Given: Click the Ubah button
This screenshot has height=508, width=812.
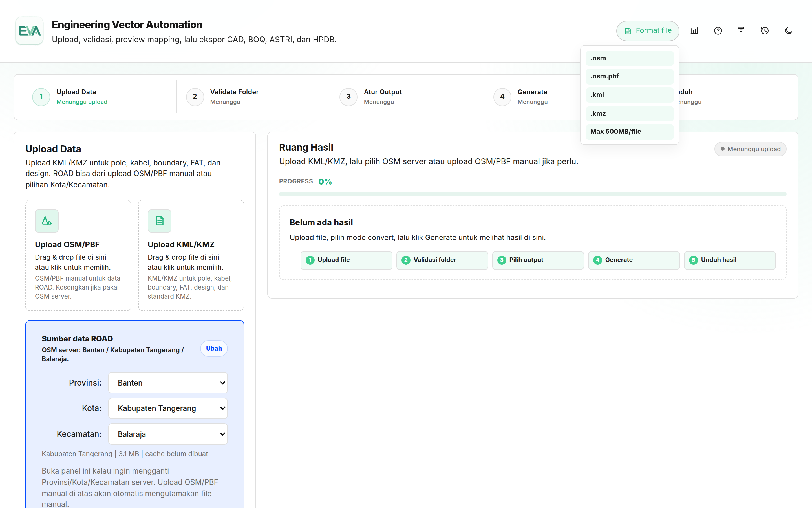Looking at the screenshot, I should coord(214,349).
